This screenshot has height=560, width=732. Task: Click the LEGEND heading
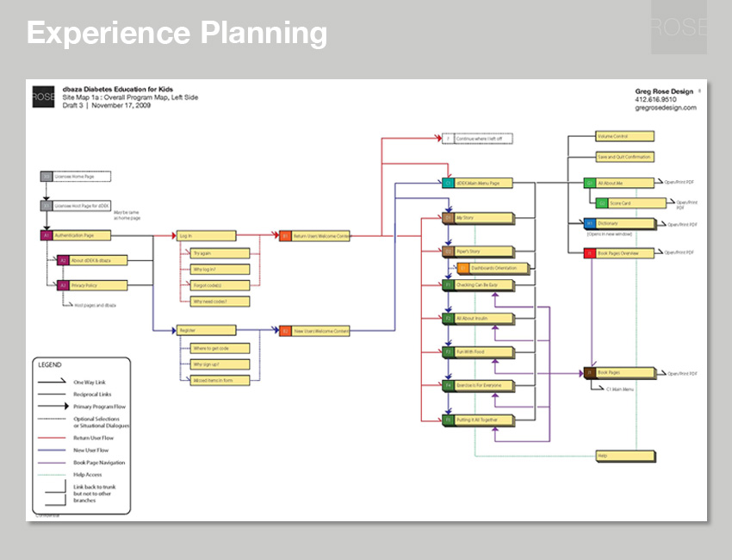[50, 364]
